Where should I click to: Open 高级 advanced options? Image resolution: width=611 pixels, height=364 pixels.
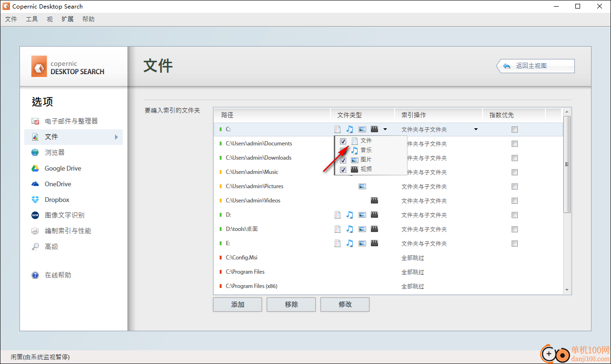[x=51, y=247]
